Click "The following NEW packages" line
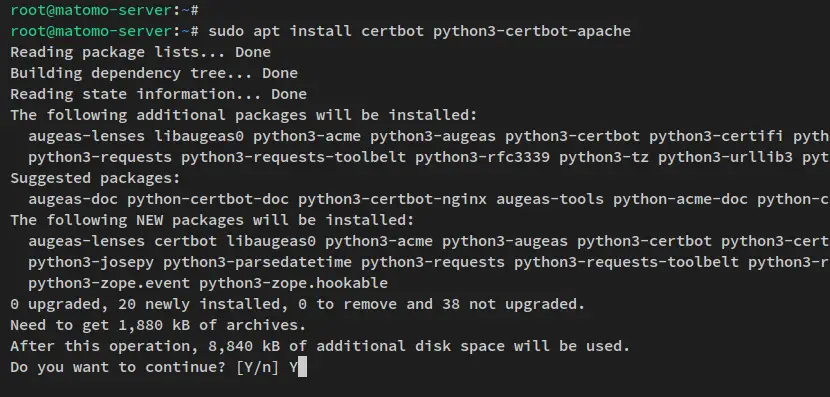The image size is (830, 397). (x=212, y=220)
